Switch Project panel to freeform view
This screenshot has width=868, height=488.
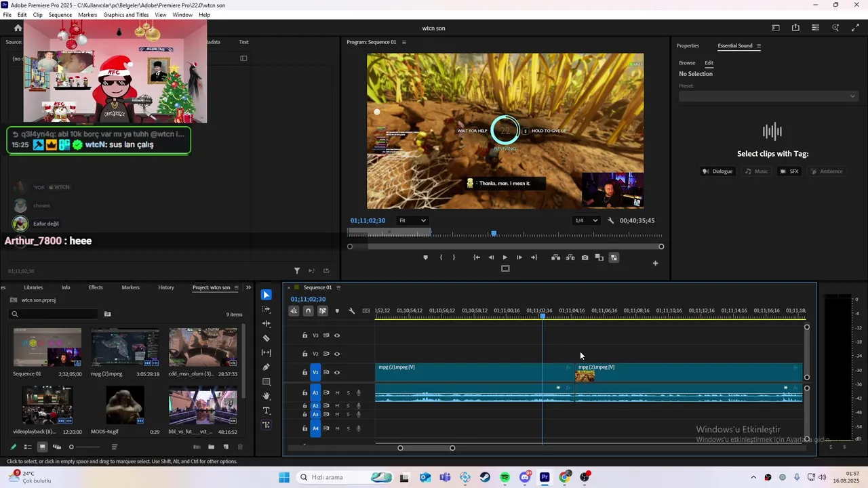point(57,447)
